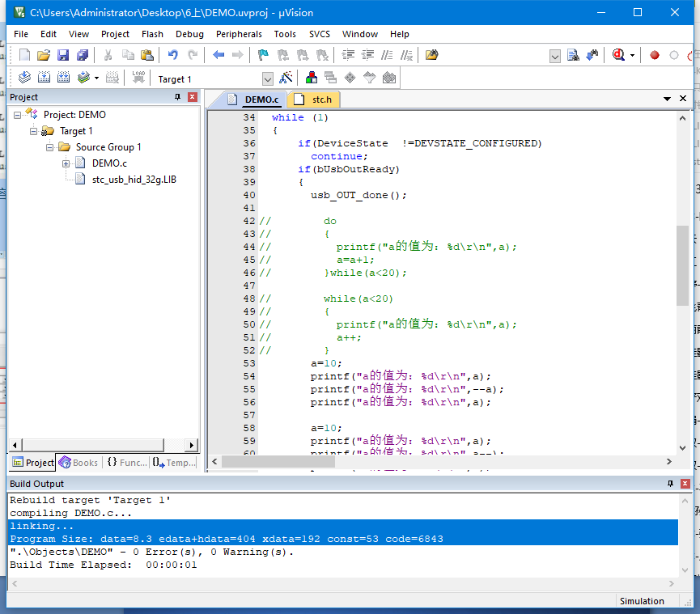This screenshot has width=700, height=614.
Task: Switch to the Books panel tab
Action: [x=78, y=463]
